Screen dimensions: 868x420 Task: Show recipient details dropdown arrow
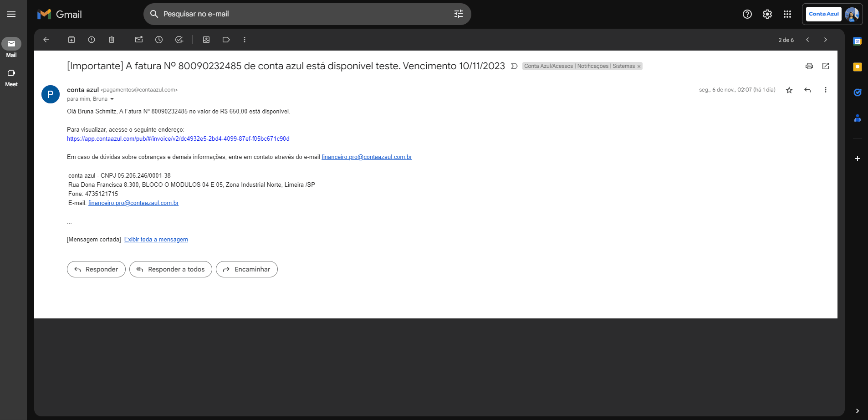[112, 99]
